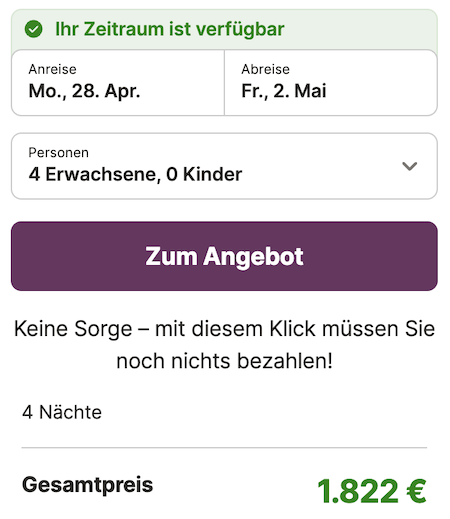Click the Gesamtpreis label
The height and width of the screenshot is (519, 450).
click(x=87, y=485)
